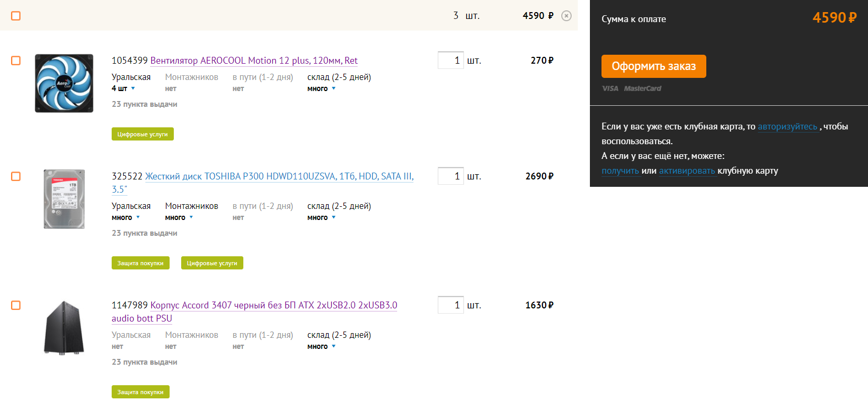The image size is (868, 401).
Task: Select the TOSHIBA hard drive checkbox
Action: pyautogui.click(x=16, y=176)
